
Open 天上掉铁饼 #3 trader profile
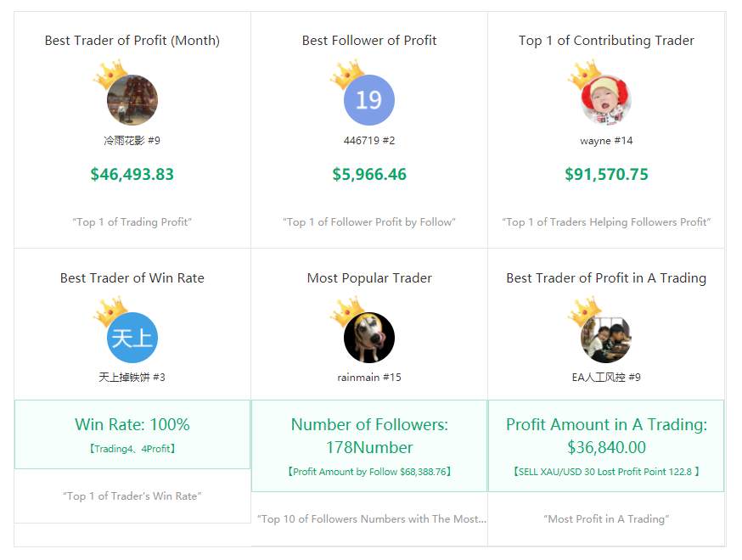point(132,377)
